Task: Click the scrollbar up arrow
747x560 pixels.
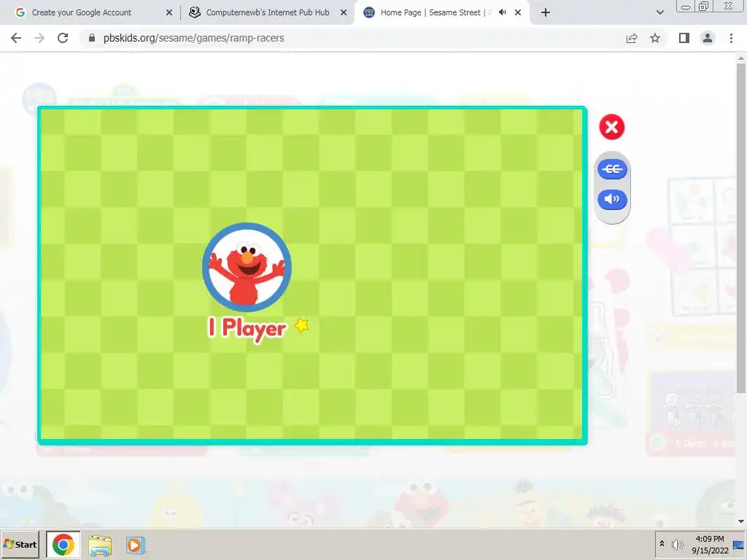Action: point(741,58)
